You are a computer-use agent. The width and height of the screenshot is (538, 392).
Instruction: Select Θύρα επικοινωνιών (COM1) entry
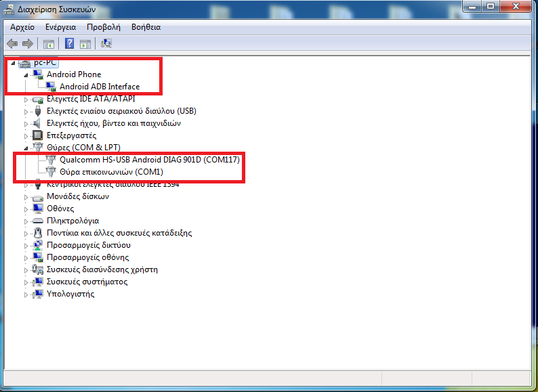(x=111, y=172)
